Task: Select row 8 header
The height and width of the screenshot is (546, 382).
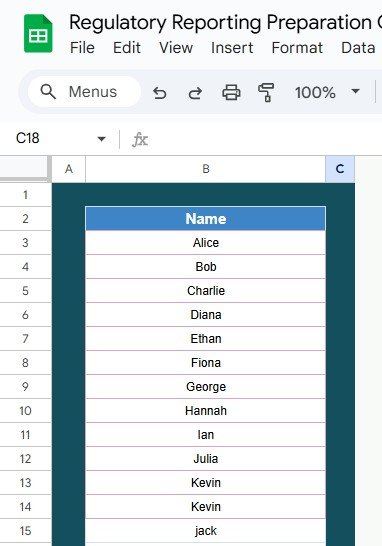Action: [x=25, y=363]
